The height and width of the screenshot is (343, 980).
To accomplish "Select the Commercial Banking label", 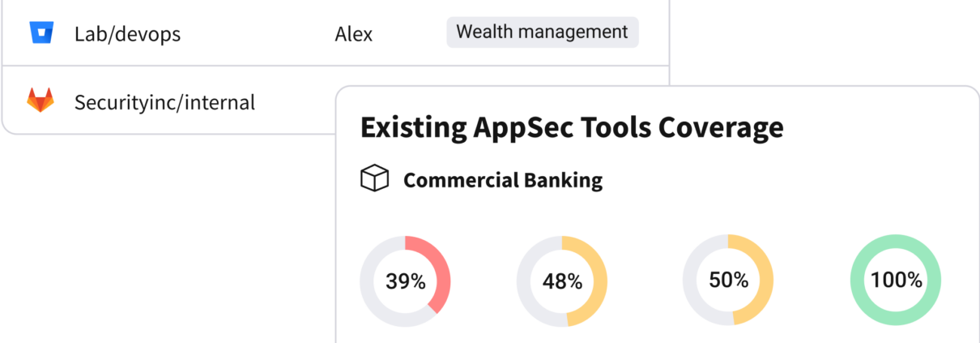I will (x=503, y=179).
